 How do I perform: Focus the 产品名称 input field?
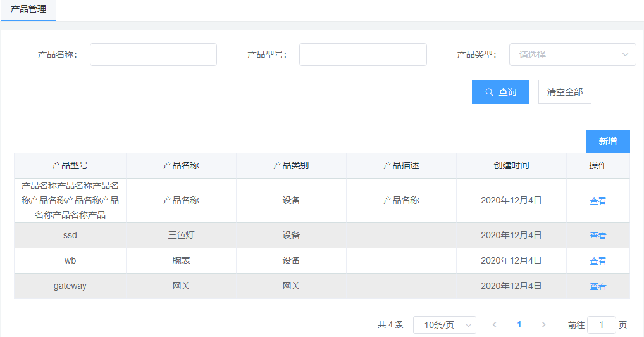click(x=153, y=54)
